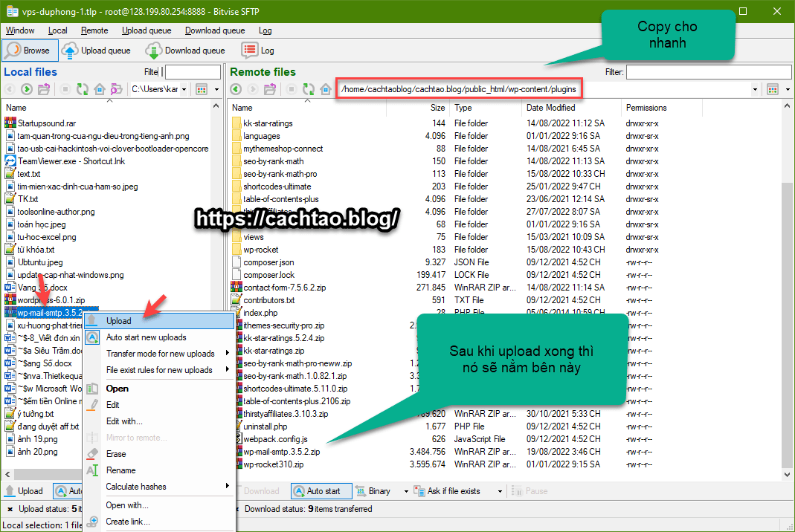Viewport: 795px width, 532px height.
Task: Expand the remote path dropdown
Action: (755, 89)
